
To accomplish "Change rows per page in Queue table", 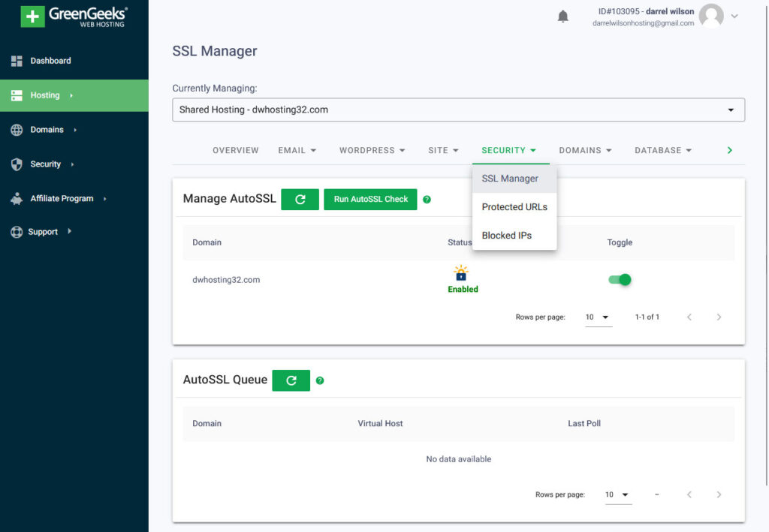I will (x=618, y=494).
